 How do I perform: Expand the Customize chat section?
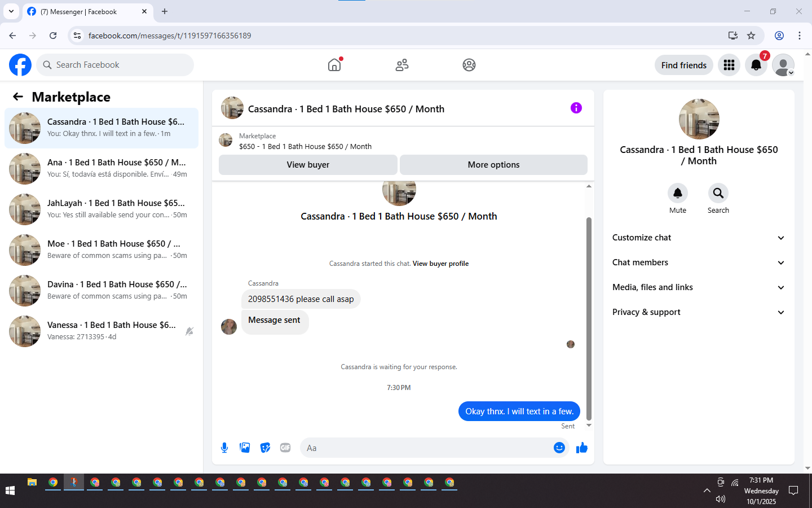click(699, 238)
